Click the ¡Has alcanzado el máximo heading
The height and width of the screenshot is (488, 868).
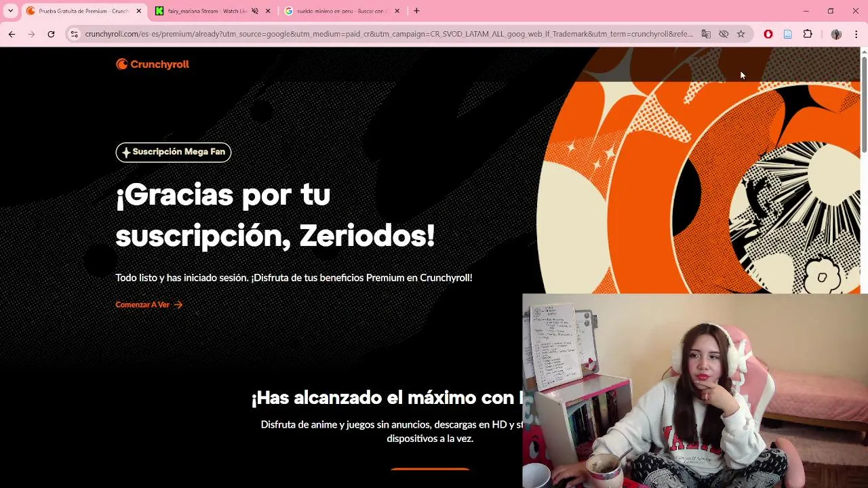pyautogui.click(x=387, y=398)
